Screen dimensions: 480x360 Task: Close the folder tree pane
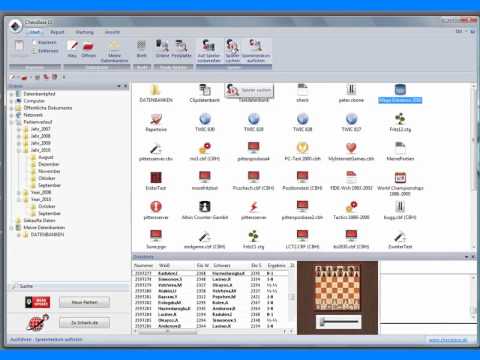tap(126, 86)
